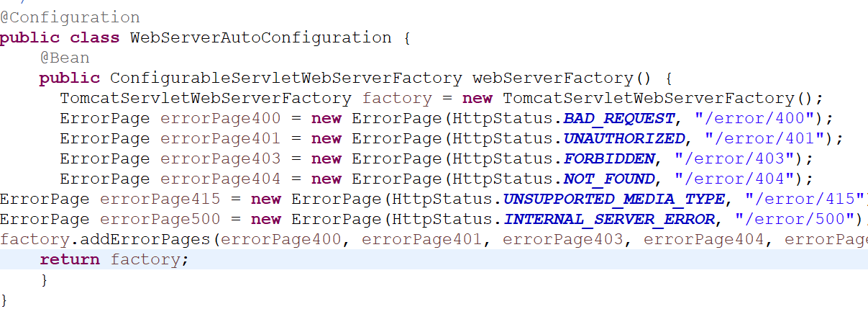Viewport: 868px width, 309px height.
Task: Click the BAD_REQUEST constant
Action: tap(619, 118)
